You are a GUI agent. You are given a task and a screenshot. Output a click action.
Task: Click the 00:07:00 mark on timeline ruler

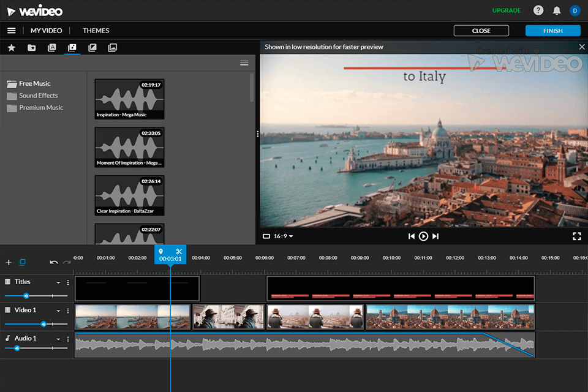click(296, 258)
